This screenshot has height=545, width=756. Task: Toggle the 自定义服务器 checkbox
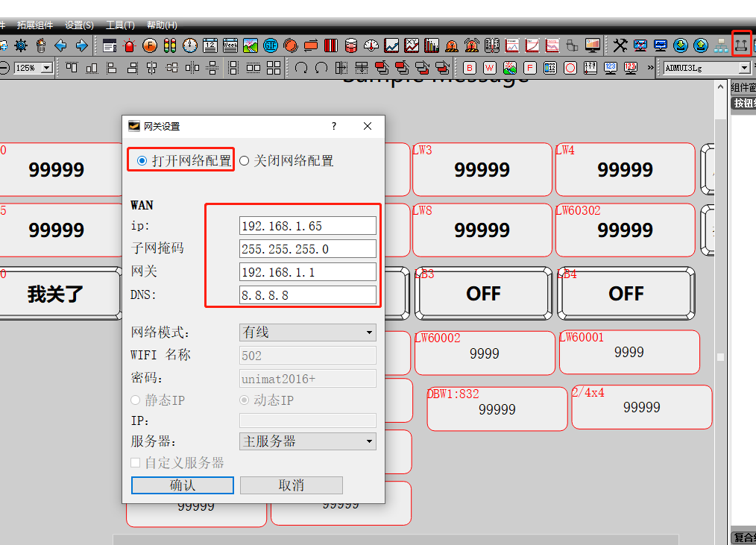[136, 463]
